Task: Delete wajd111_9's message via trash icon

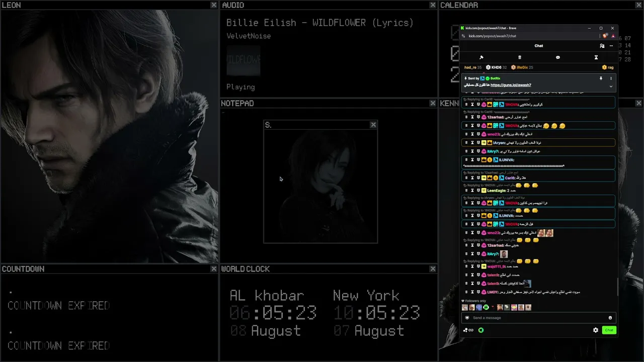Action: pos(466,266)
